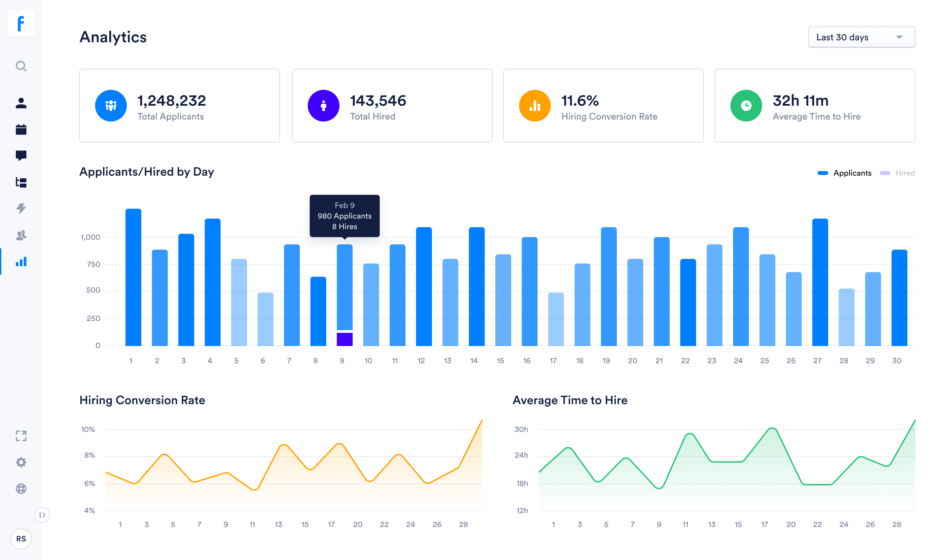The image size is (951, 560).
Task: Open the lightning bolt automation icon
Action: 21,208
